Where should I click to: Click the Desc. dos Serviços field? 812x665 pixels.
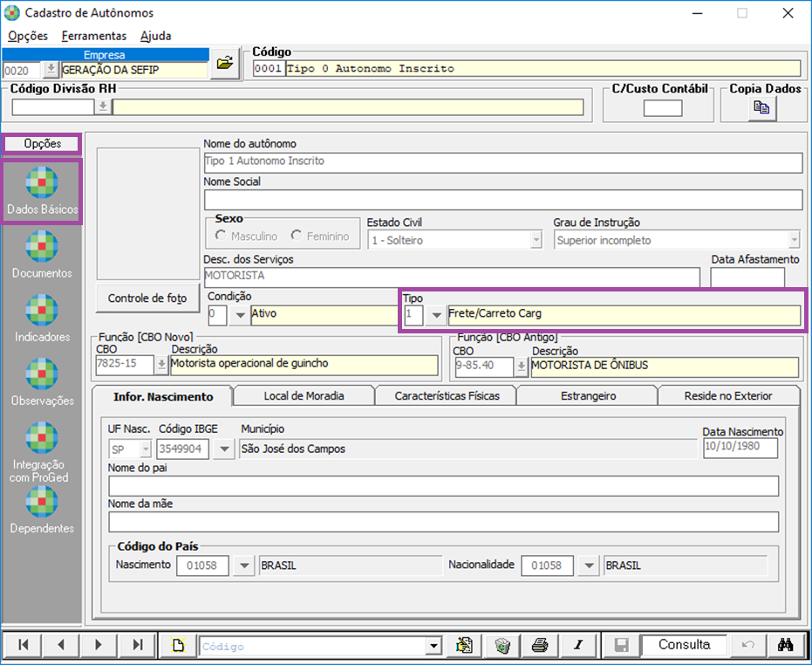click(x=452, y=277)
